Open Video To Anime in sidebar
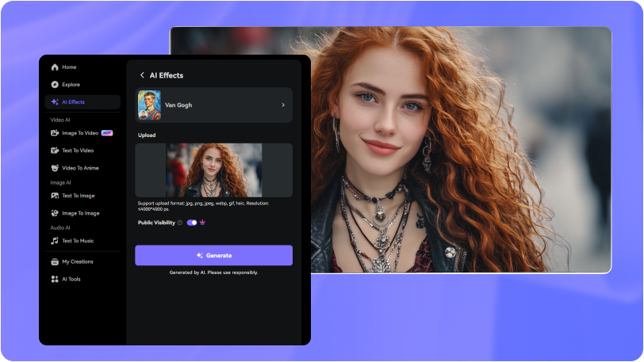644x362 pixels. [82, 168]
